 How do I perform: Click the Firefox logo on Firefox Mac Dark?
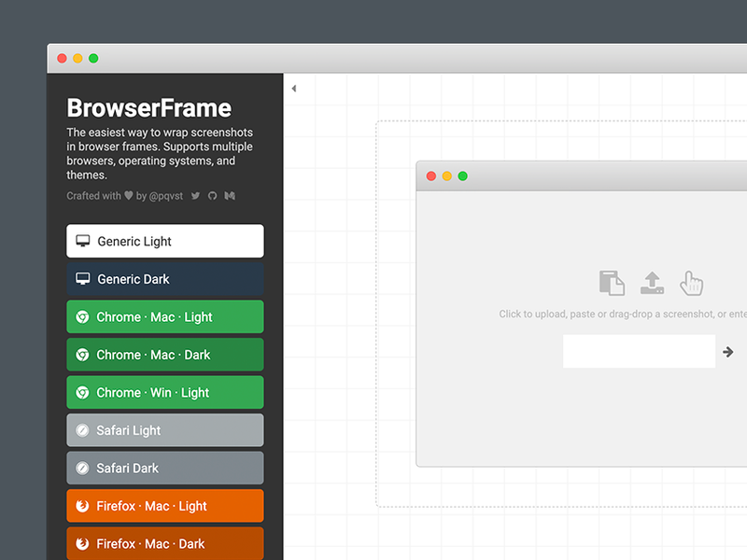[x=82, y=543]
